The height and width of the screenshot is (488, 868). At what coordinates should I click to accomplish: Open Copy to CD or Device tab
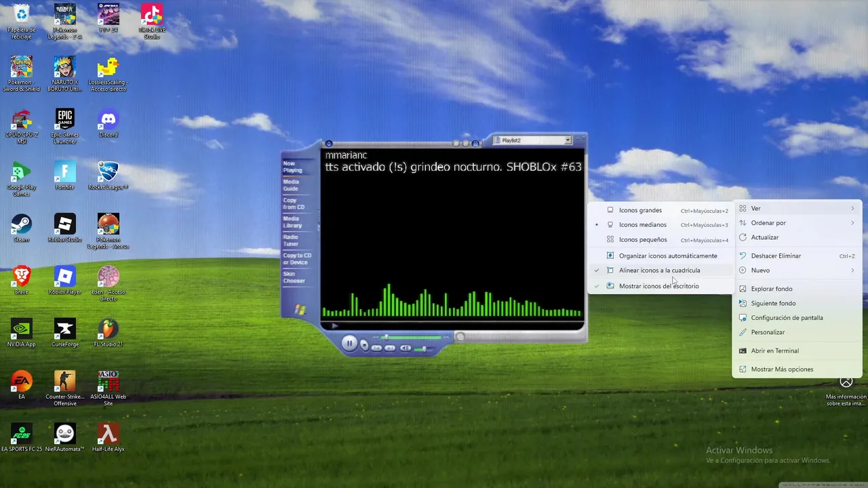(296, 258)
